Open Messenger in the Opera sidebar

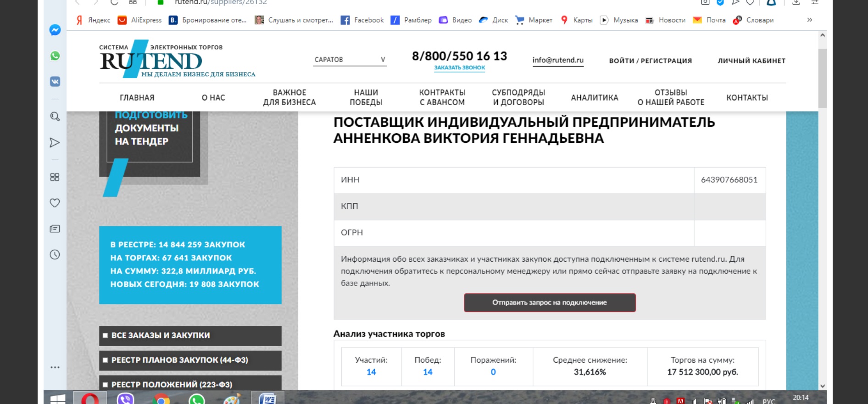[x=55, y=30]
